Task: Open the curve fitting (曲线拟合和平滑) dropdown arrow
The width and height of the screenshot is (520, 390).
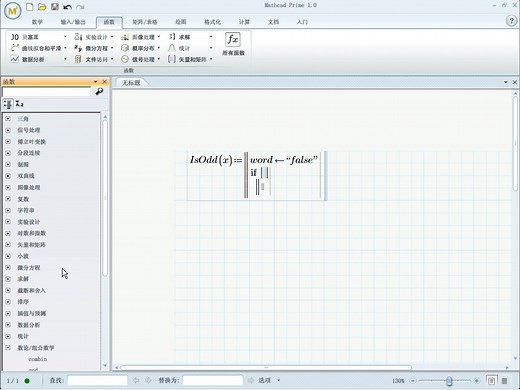Action: click(x=65, y=48)
